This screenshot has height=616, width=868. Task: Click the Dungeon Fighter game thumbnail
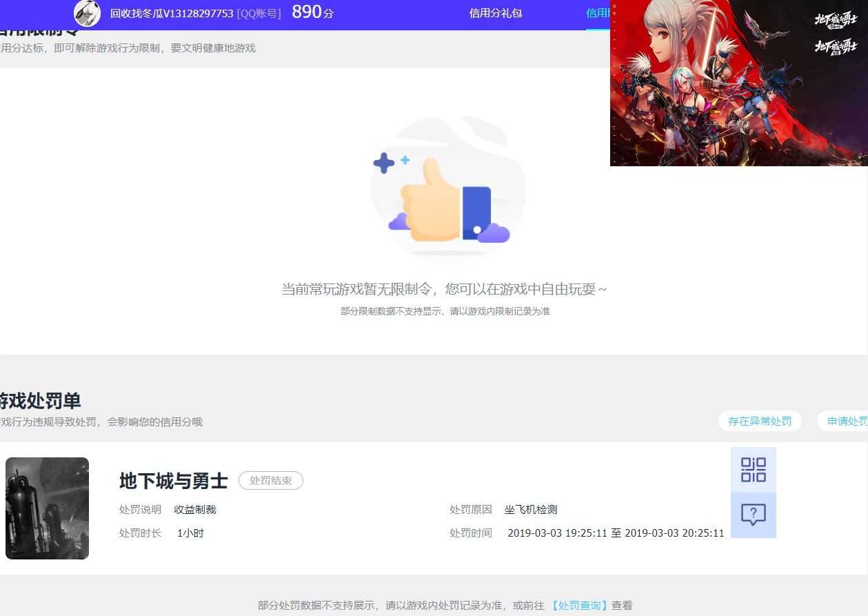pos(47,508)
